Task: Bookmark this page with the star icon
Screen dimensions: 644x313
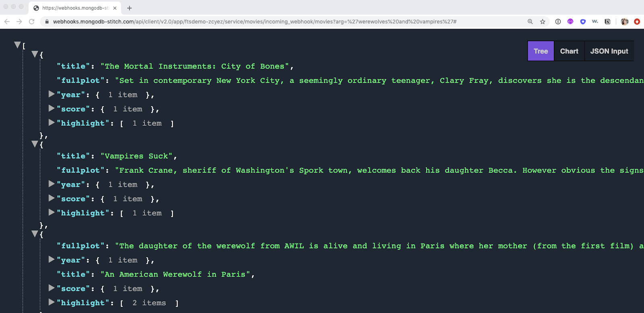Action: (x=543, y=22)
